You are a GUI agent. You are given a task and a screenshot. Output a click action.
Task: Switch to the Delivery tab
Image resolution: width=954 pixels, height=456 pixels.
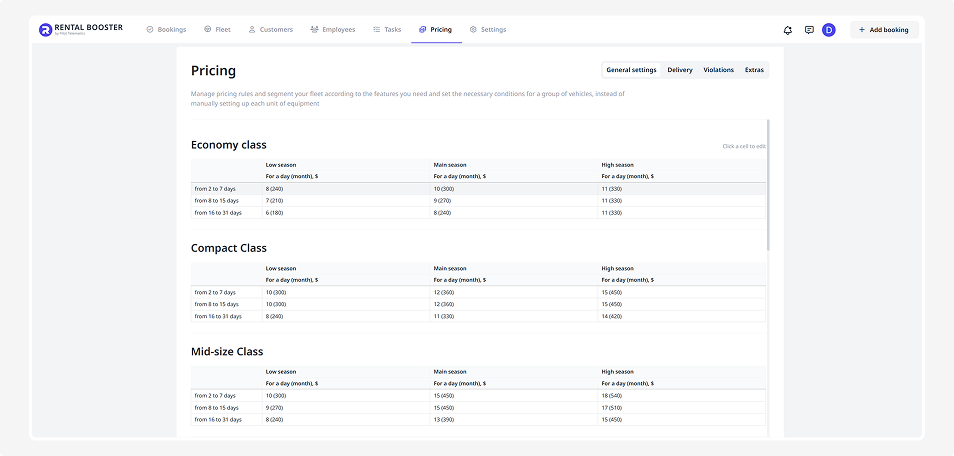point(680,70)
